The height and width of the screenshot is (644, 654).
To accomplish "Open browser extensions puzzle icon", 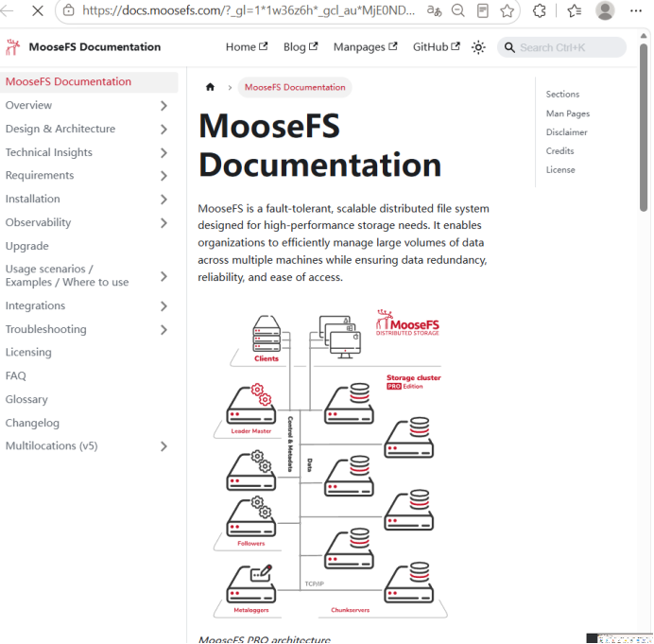I will tap(539, 10).
